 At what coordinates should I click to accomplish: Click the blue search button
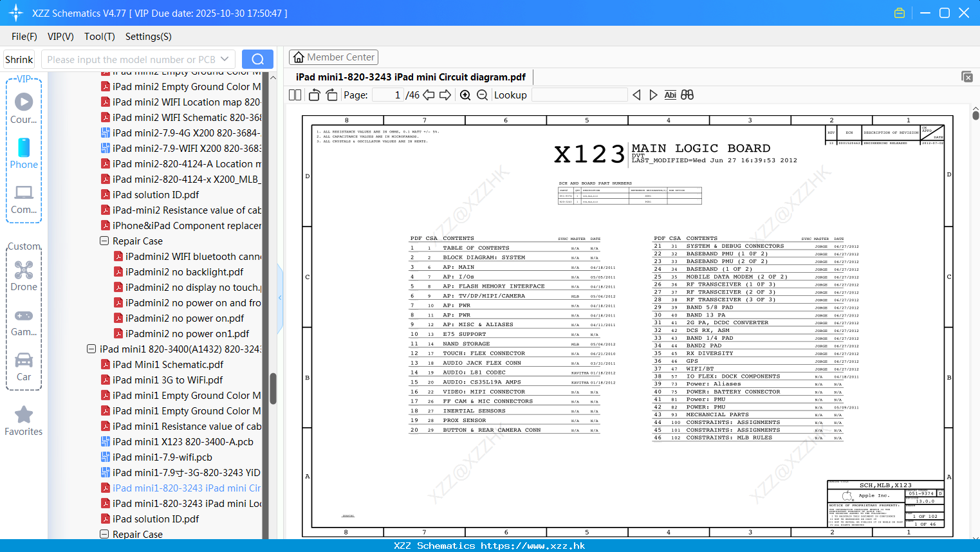pyautogui.click(x=257, y=59)
